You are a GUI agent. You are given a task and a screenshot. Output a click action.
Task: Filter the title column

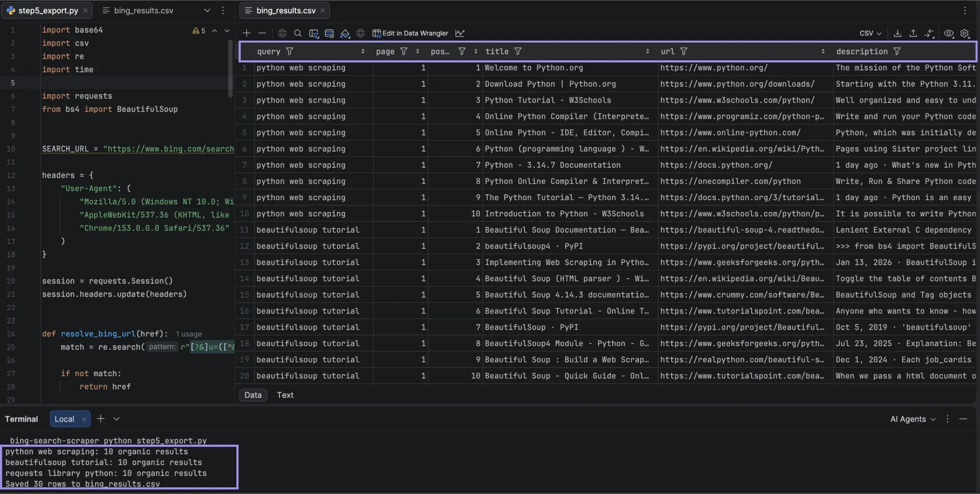tap(518, 51)
